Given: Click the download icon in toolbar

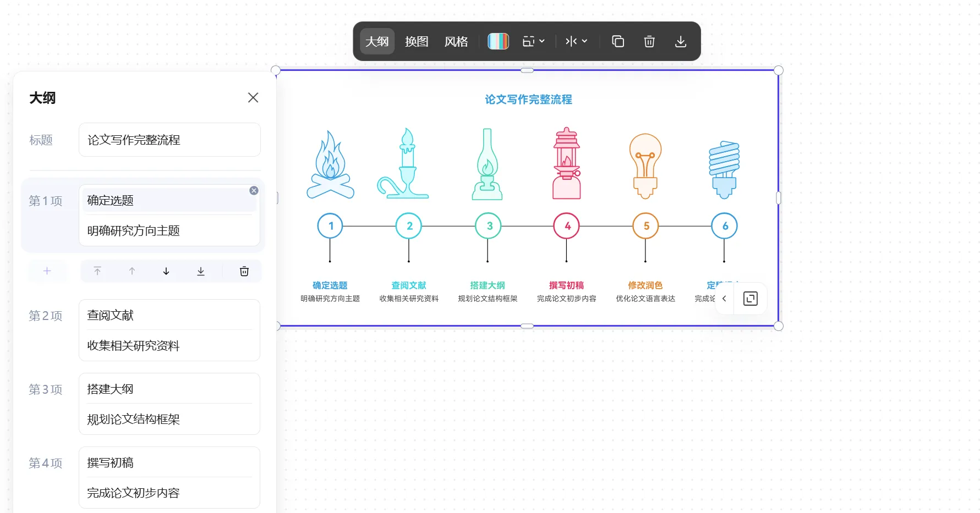Looking at the screenshot, I should tap(681, 41).
